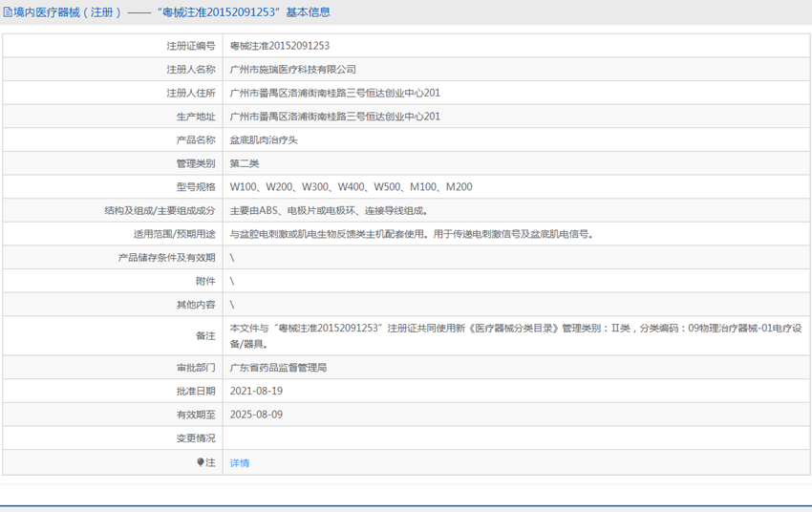Click the 备注 label
Image resolution: width=812 pixels, height=512 pixels.
click(205, 336)
